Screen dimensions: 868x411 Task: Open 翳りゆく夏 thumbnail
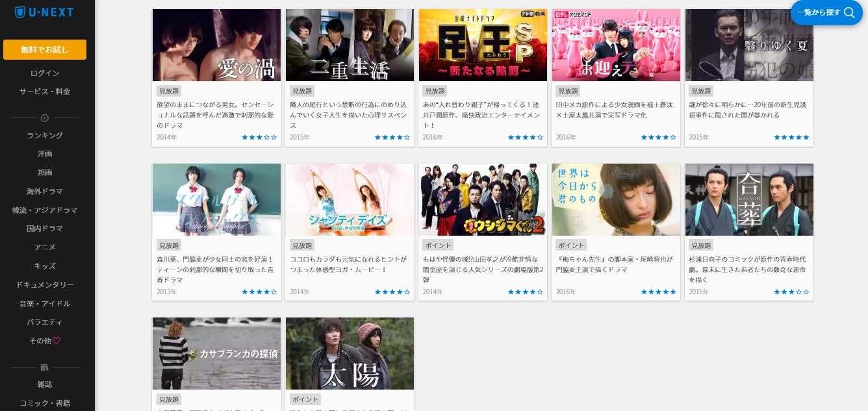point(749,45)
